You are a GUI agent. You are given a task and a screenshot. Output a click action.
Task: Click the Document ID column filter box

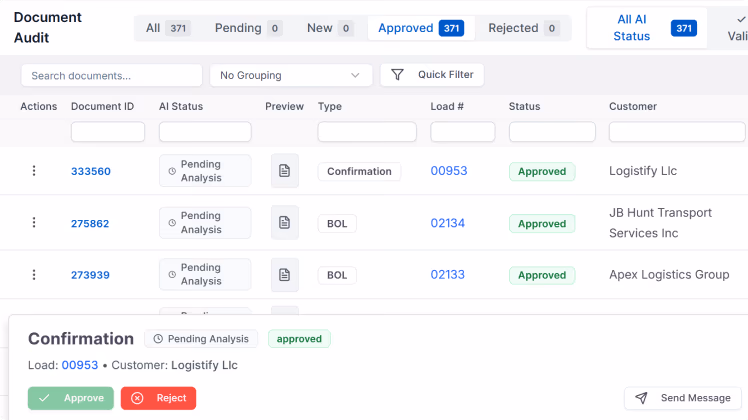[108, 132]
